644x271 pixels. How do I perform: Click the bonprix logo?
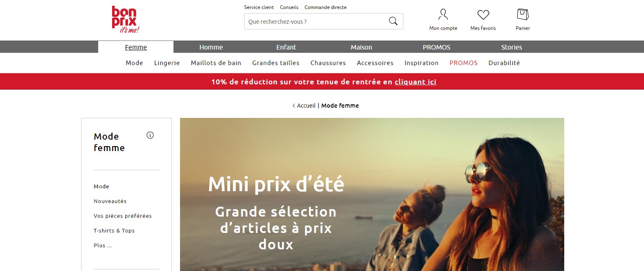(125, 20)
